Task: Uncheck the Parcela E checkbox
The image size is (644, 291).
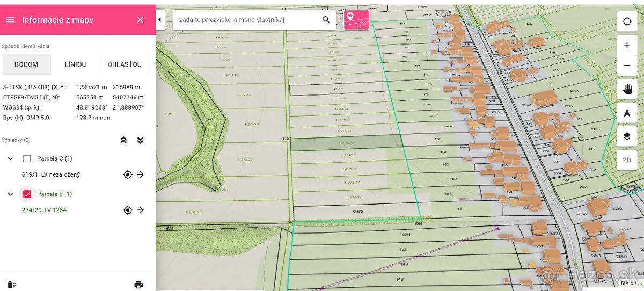Action: pos(27,194)
